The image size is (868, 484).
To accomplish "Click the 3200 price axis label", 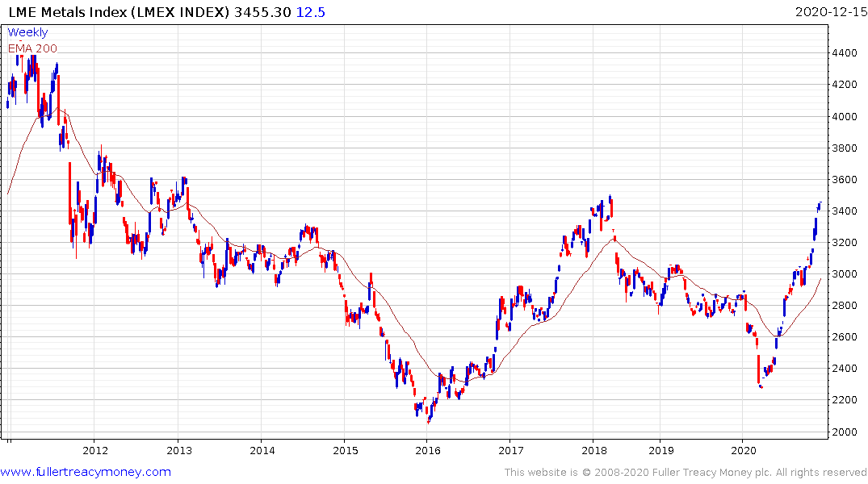I will (845, 243).
